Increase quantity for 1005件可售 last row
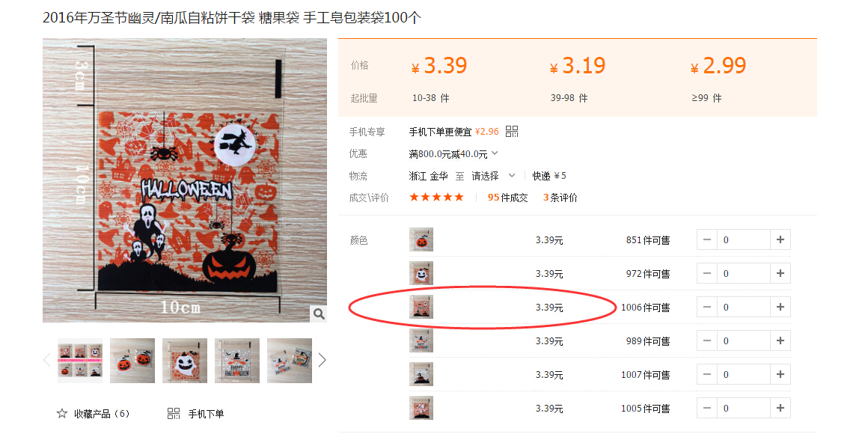 [780, 408]
